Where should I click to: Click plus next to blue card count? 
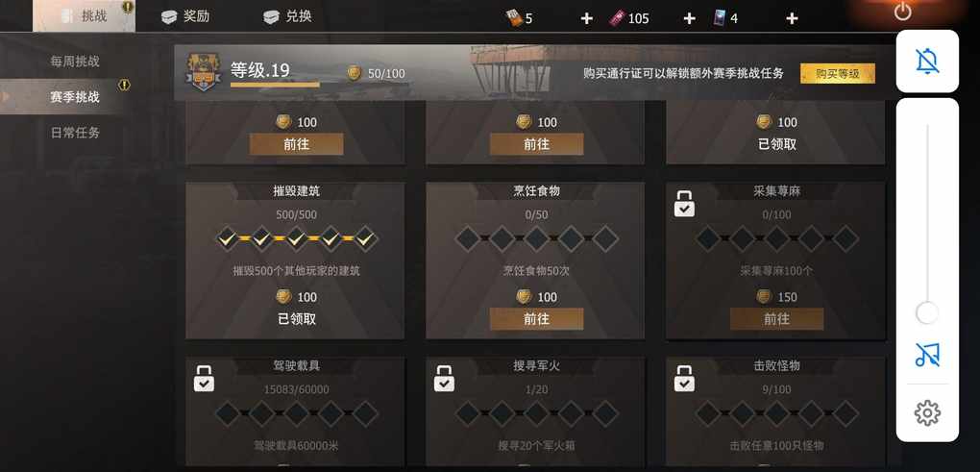point(792,19)
